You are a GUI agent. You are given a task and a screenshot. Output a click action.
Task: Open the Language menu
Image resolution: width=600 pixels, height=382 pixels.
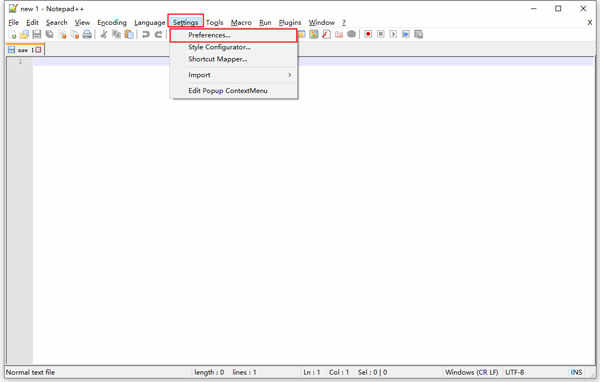point(150,23)
